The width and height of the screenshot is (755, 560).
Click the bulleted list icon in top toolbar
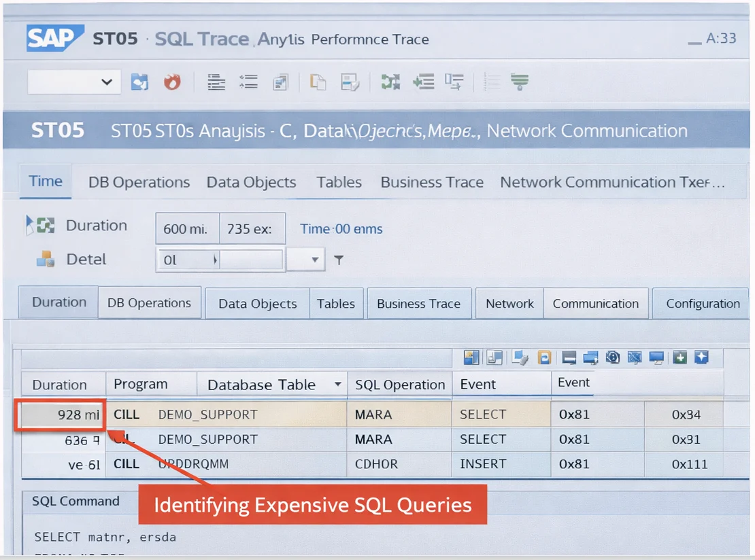pyautogui.click(x=248, y=82)
